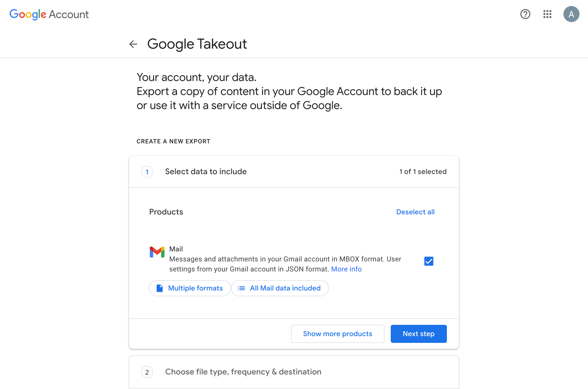Click the Help question mark icon
This screenshot has height=389, width=588.
pyautogui.click(x=525, y=14)
